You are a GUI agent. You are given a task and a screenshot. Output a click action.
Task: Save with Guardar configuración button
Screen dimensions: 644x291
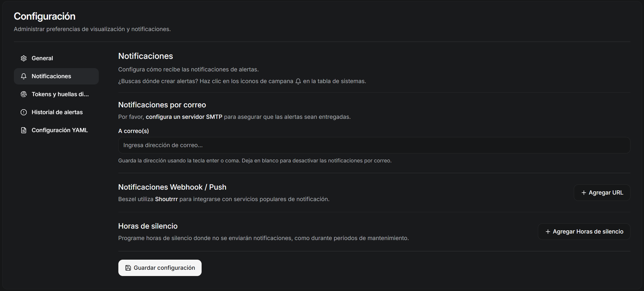tap(160, 268)
